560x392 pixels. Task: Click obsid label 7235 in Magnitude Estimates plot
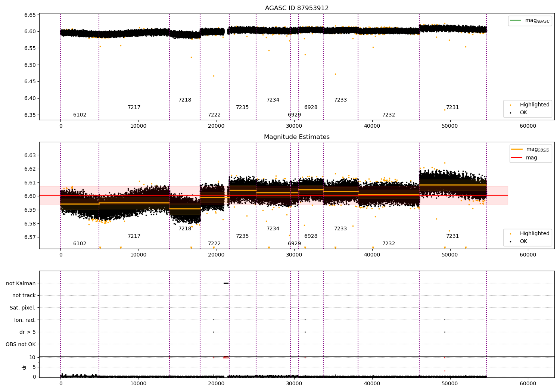pyautogui.click(x=242, y=236)
